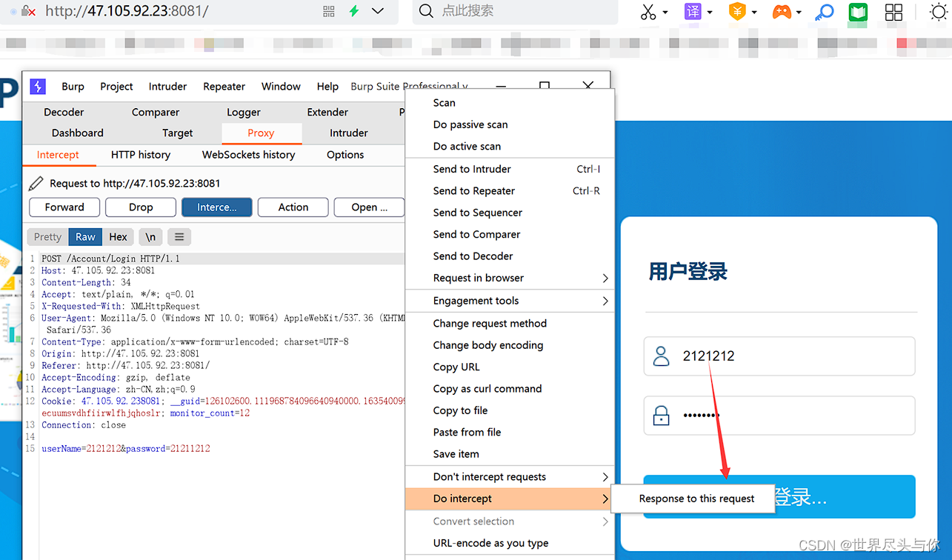Open the WebSockets history sub-tab

pyautogui.click(x=248, y=155)
